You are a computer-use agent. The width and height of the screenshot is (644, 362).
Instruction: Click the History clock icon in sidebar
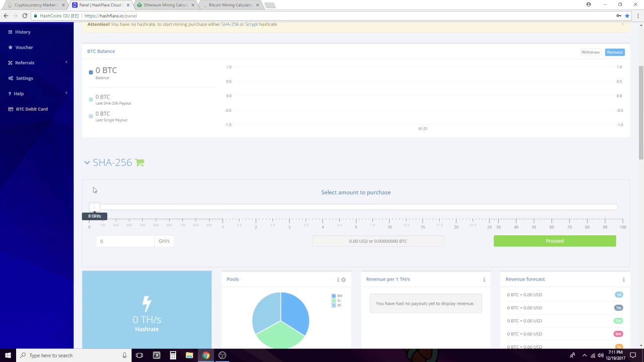(11, 32)
